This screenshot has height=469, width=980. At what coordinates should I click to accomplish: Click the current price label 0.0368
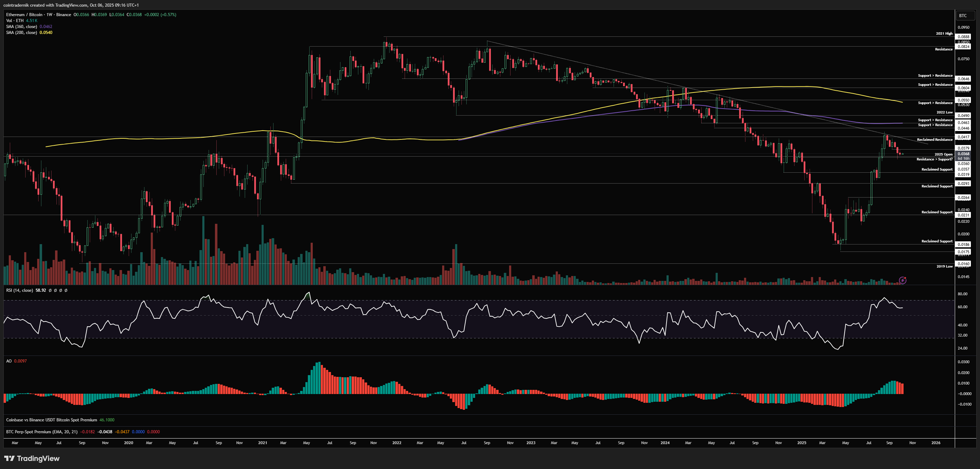(964, 153)
